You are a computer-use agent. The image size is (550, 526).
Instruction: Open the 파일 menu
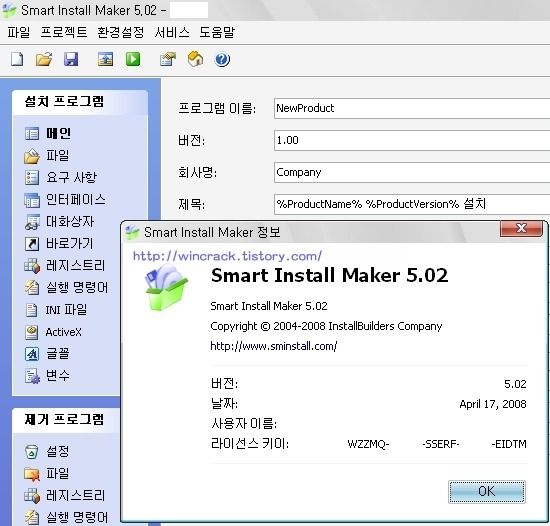point(19,32)
